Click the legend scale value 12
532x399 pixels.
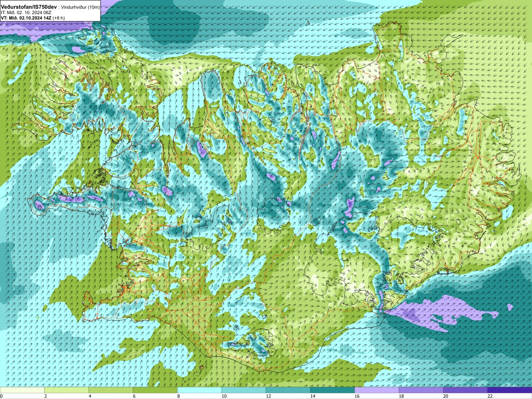pos(268,397)
